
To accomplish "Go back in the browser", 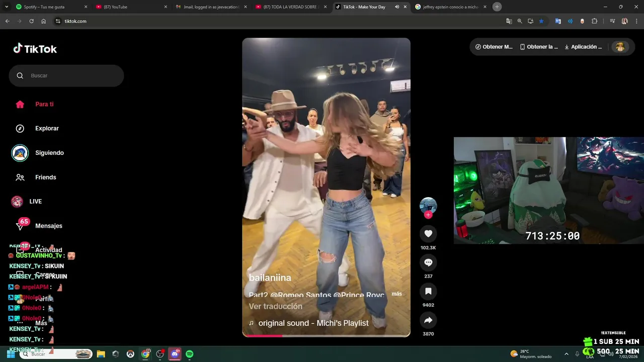I will pyautogui.click(x=7, y=21).
